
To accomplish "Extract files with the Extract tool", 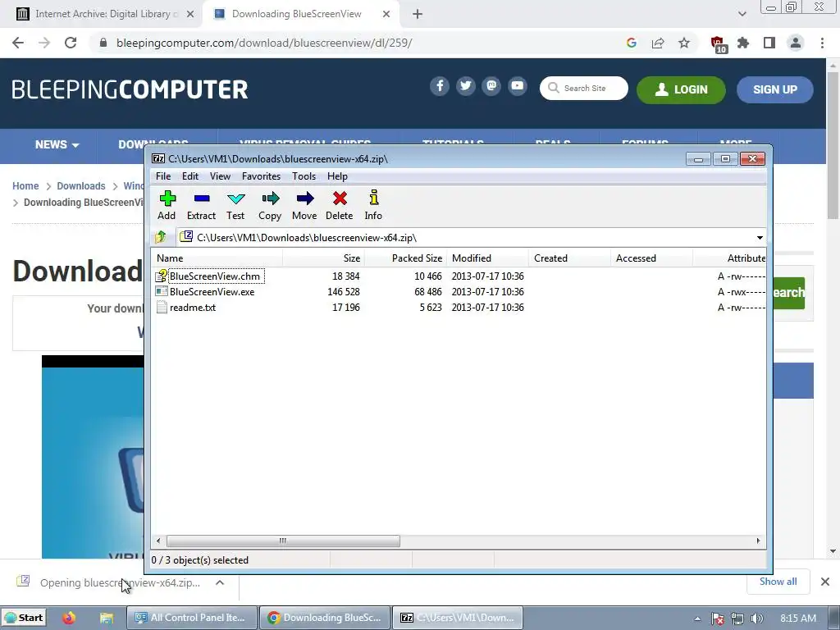I will [201, 205].
